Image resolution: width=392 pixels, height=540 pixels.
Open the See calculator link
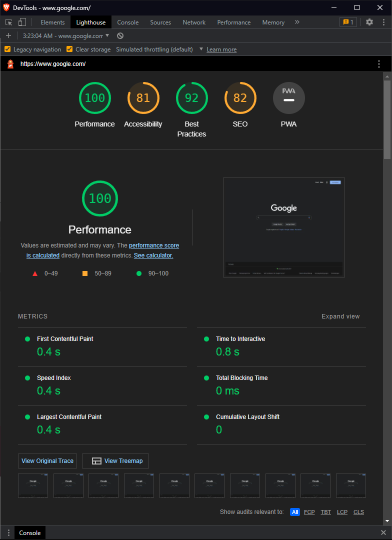[x=153, y=255]
